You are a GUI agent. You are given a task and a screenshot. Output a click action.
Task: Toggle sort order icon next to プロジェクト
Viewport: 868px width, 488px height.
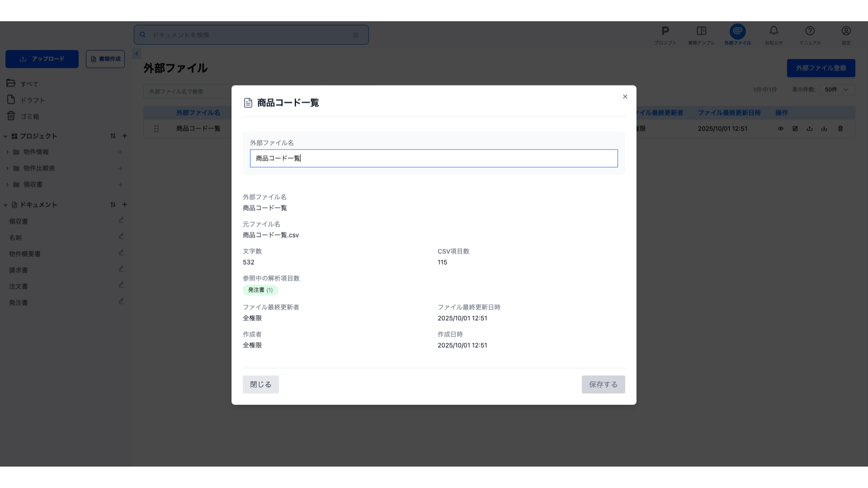pos(113,136)
